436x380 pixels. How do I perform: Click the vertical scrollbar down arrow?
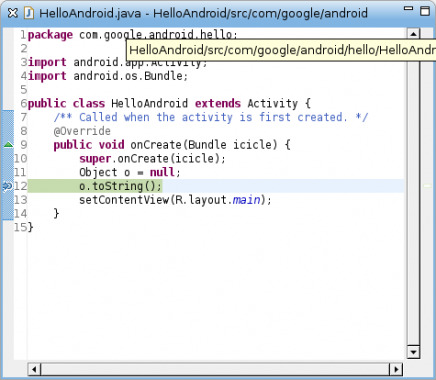413,352
